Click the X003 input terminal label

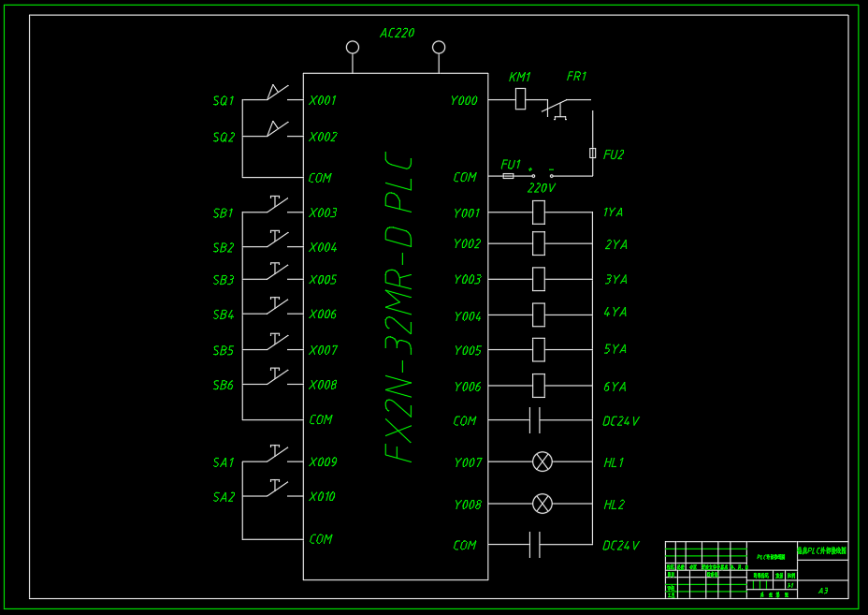coord(323,212)
